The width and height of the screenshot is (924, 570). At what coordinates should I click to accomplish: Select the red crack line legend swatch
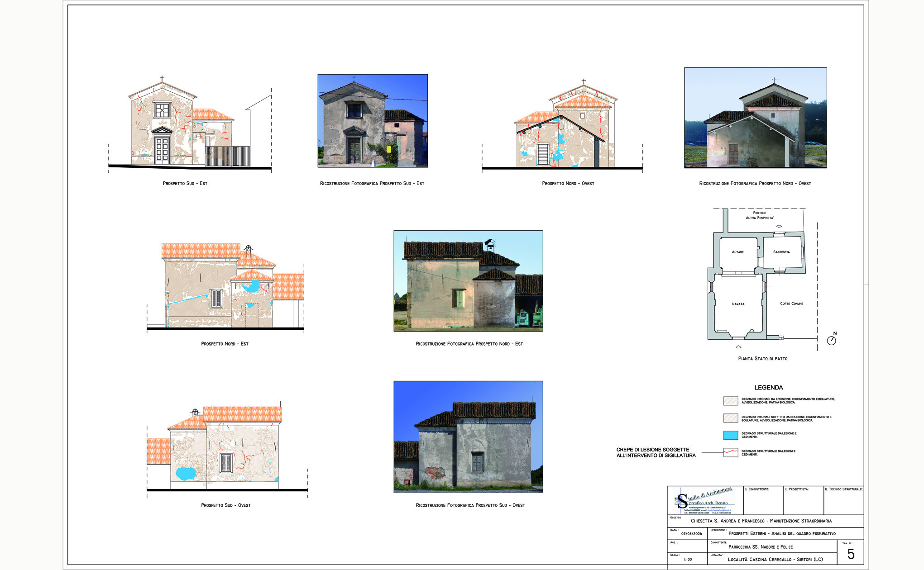click(731, 452)
